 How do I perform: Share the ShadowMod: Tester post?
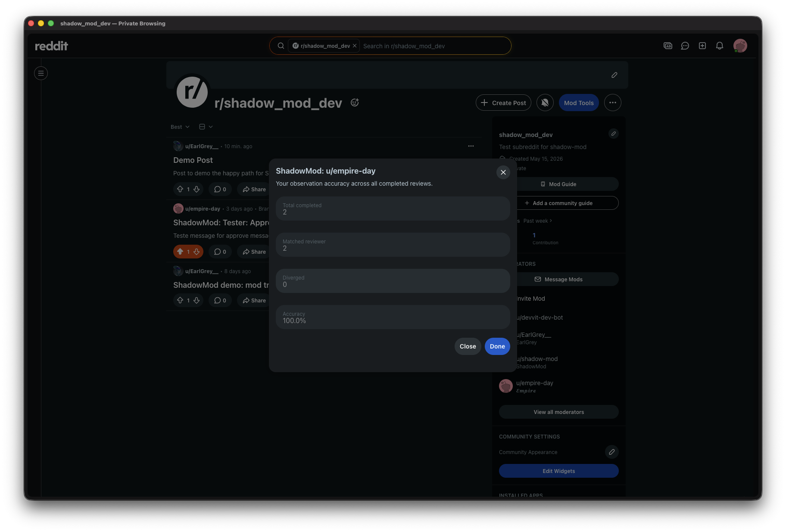tap(254, 252)
